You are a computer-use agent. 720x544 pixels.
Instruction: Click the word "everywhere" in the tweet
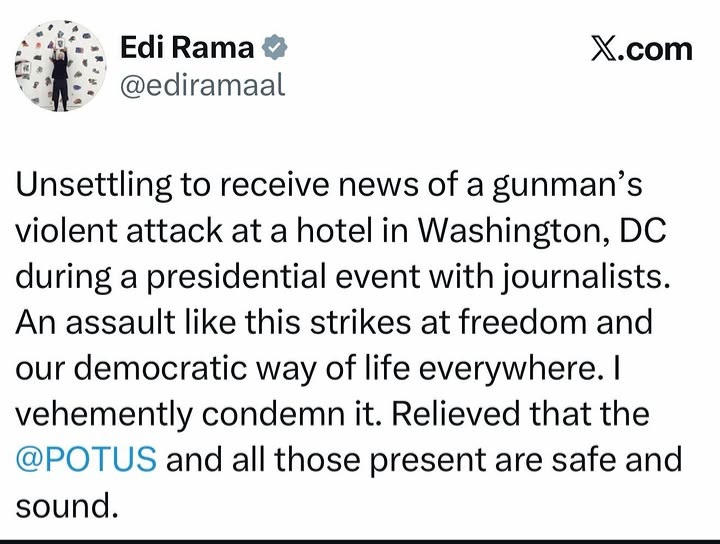point(528,364)
